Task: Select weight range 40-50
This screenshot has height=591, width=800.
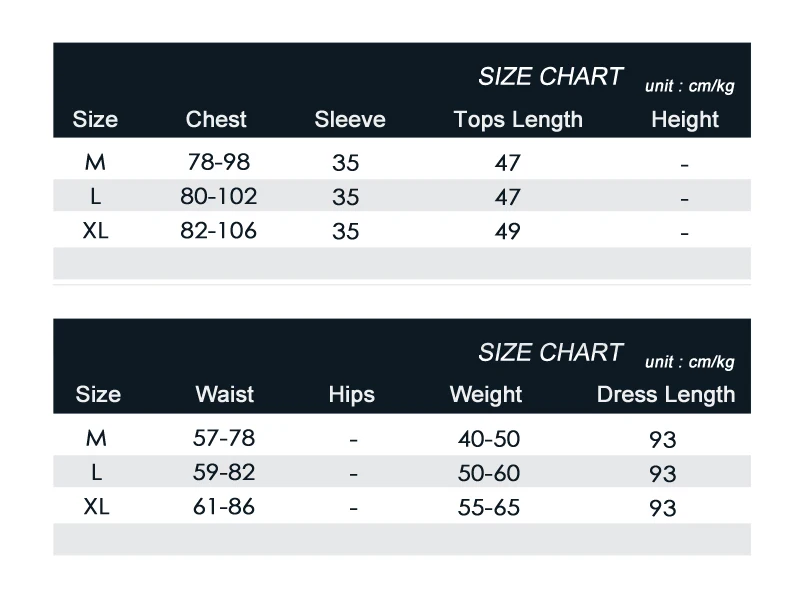Action: pyautogui.click(x=489, y=439)
